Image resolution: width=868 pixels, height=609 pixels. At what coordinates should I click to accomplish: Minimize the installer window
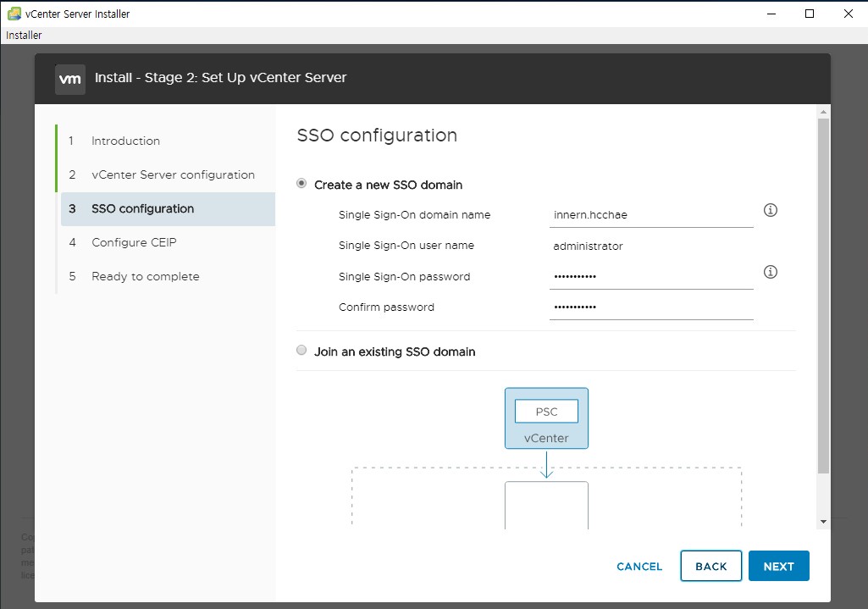[x=771, y=14]
